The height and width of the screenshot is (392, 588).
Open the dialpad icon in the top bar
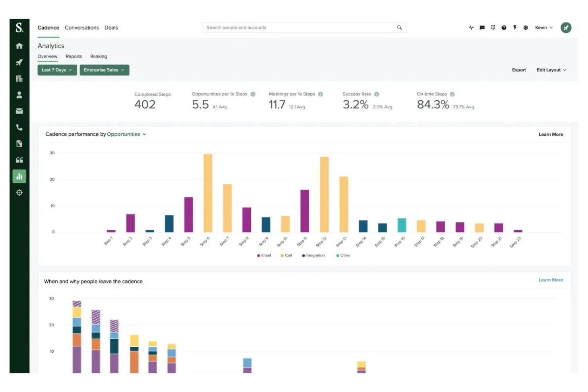click(x=493, y=27)
